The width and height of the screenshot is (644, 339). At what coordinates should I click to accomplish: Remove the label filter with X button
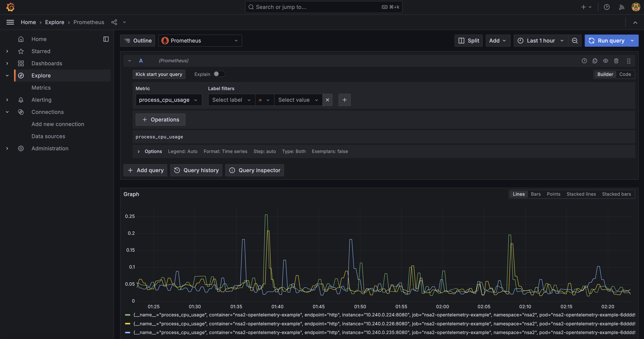[328, 100]
